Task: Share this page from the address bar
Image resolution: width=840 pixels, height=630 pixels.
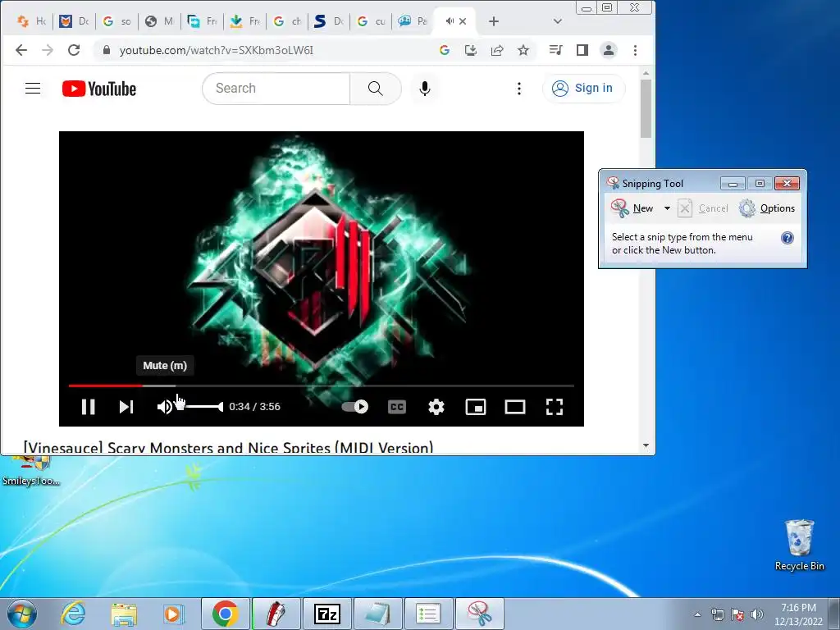Action: [496, 50]
